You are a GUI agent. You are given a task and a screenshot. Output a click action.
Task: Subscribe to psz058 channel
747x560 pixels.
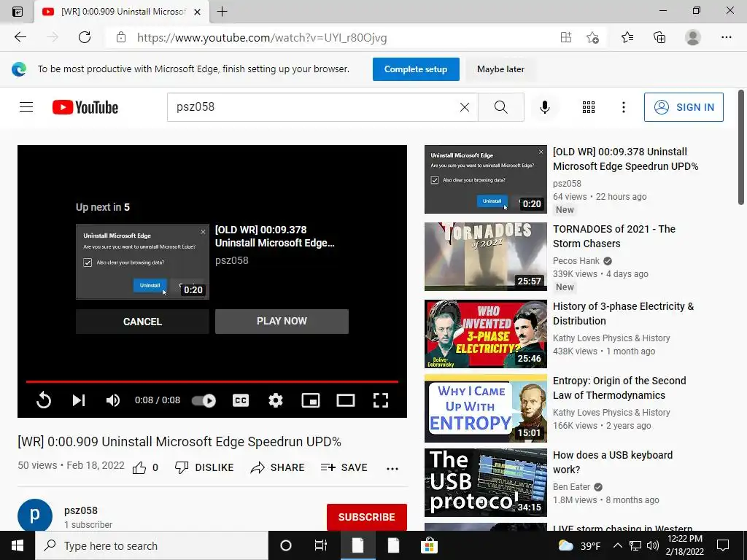[366, 517]
